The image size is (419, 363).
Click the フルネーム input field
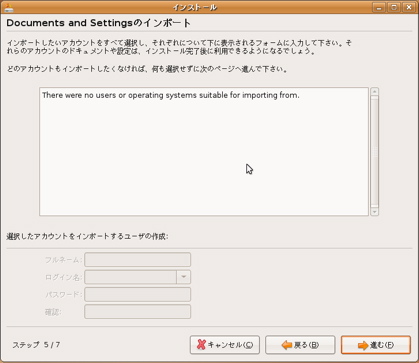click(x=138, y=260)
